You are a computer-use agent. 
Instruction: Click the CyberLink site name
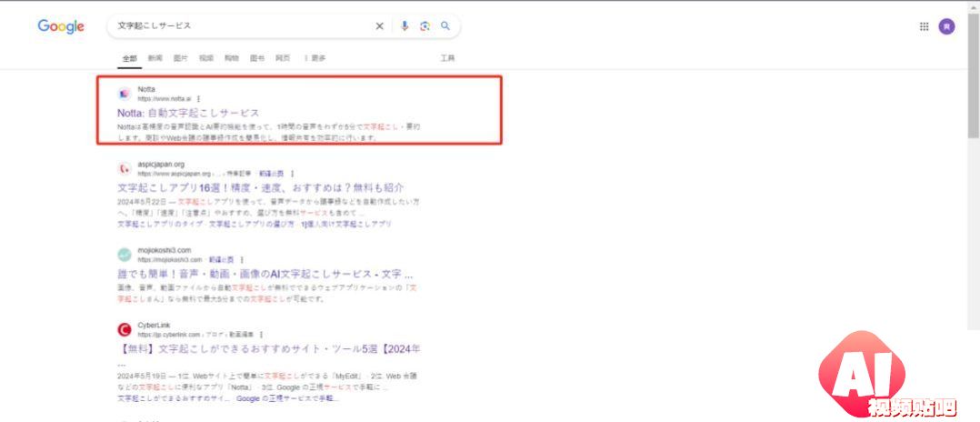[154, 326]
